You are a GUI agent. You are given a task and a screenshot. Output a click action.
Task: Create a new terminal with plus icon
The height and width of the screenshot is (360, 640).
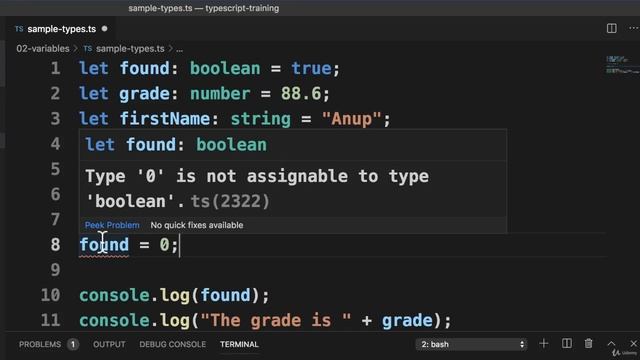coord(544,344)
